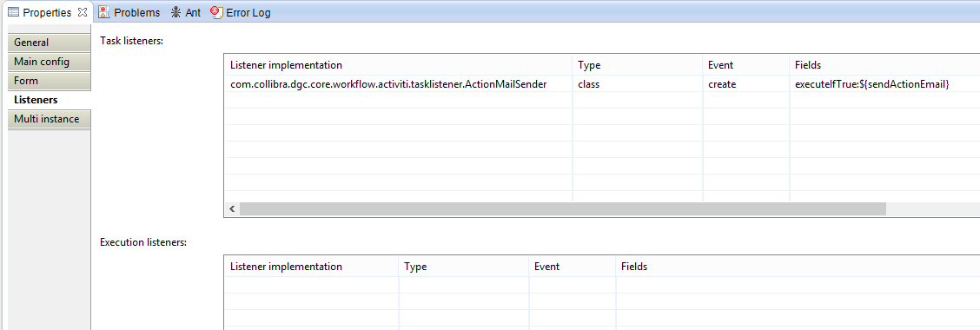The image size is (980, 330).
Task: Click Task listeners 'Fields' column header
Action: pos(885,65)
